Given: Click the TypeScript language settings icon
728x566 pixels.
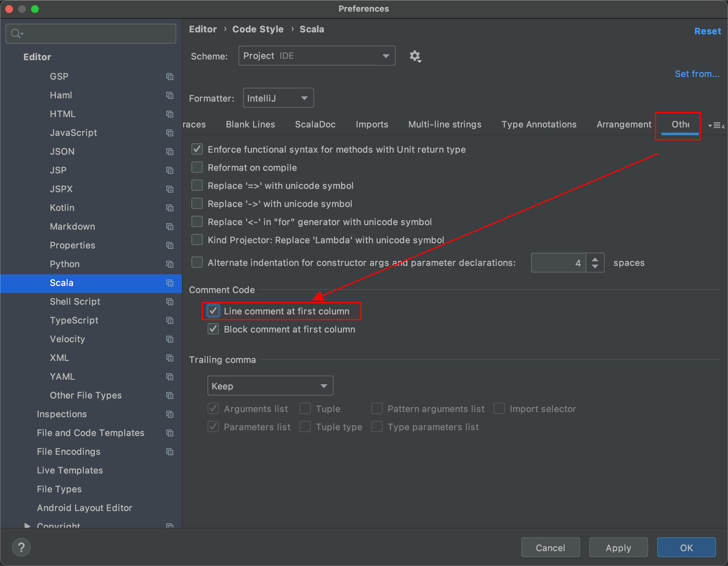Looking at the screenshot, I should (x=169, y=320).
